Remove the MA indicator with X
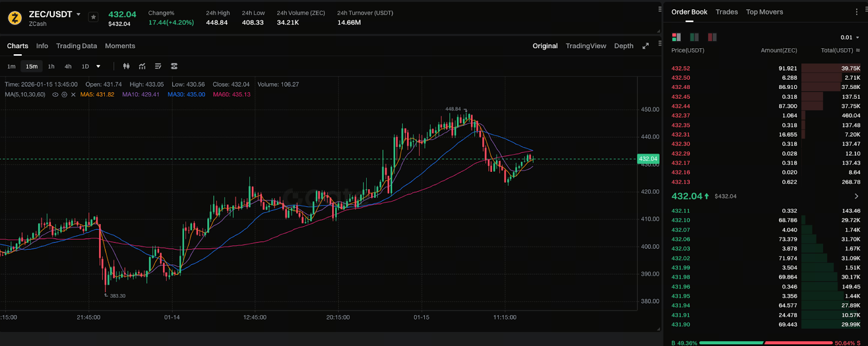This screenshot has width=868, height=346. [x=73, y=94]
